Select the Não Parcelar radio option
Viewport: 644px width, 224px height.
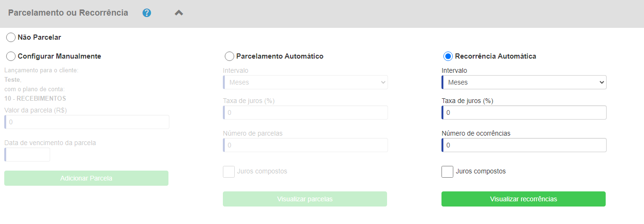point(11,37)
